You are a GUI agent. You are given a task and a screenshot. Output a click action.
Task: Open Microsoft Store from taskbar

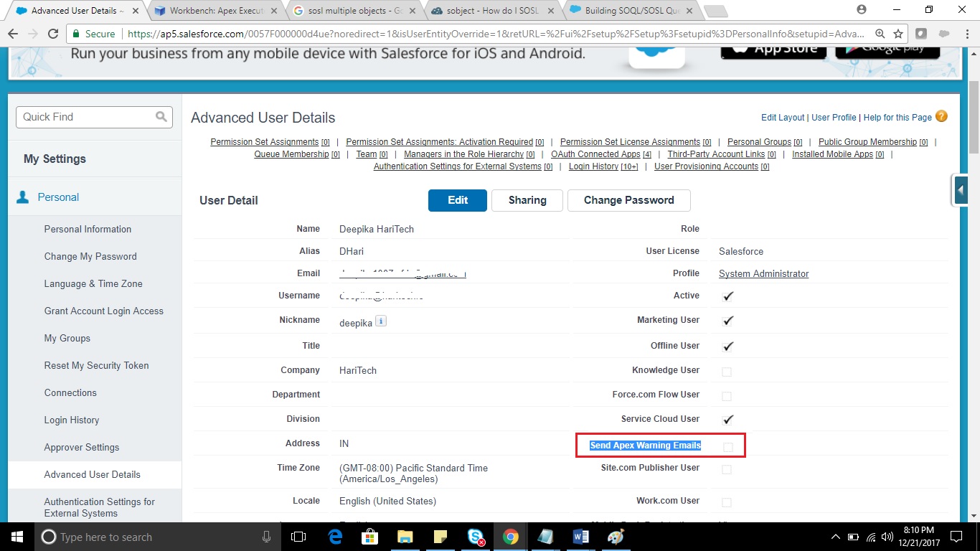click(370, 536)
